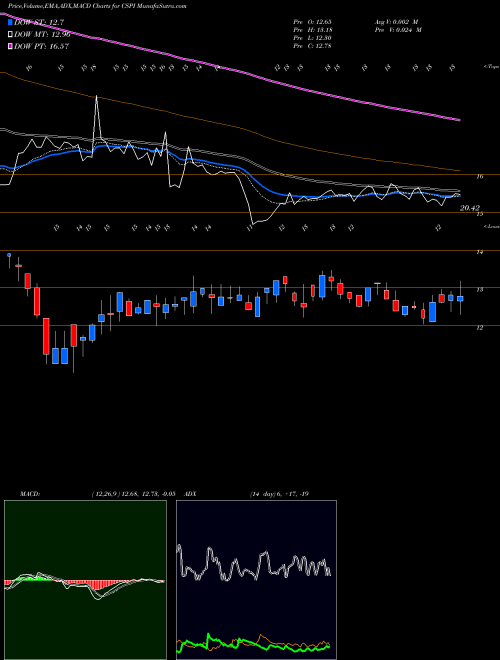
Task: Click the MACD values '(12,26,9) 12.68, 12.73, -0.05'
Action: (x=133, y=494)
